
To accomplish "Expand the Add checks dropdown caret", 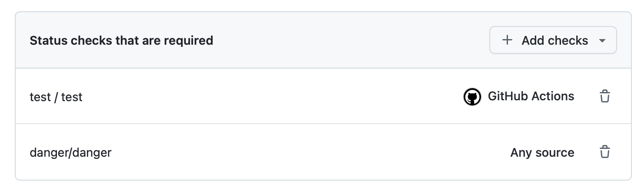I will click(x=602, y=41).
